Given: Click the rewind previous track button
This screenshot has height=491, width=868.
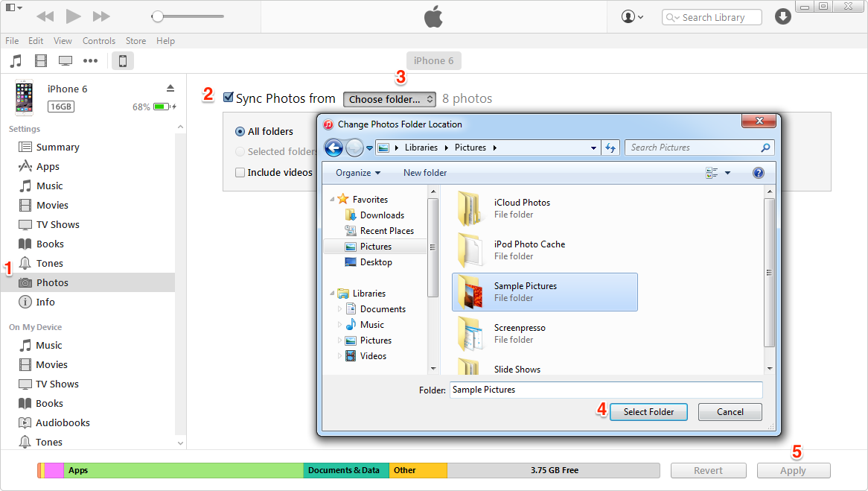Looking at the screenshot, I should tap(45, 16).
